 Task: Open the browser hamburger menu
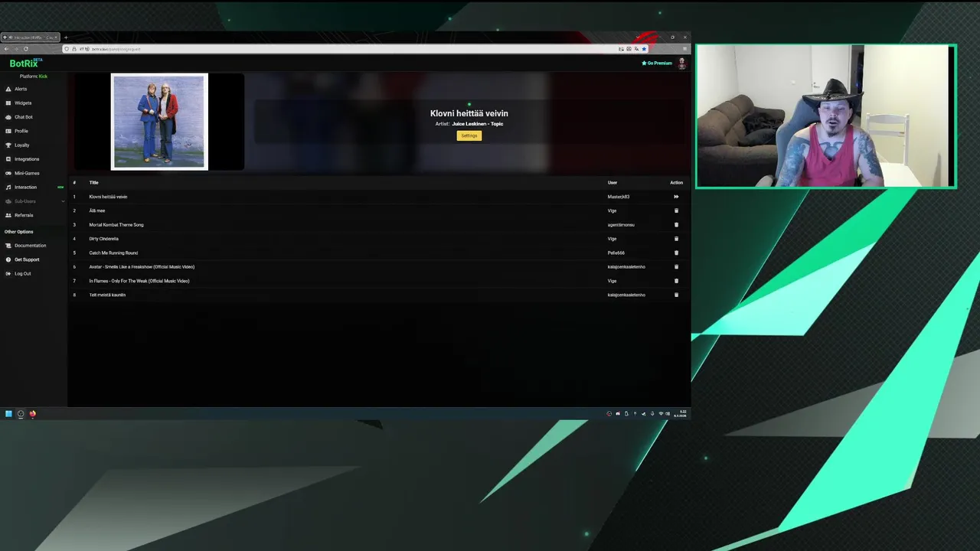[684, 49]
